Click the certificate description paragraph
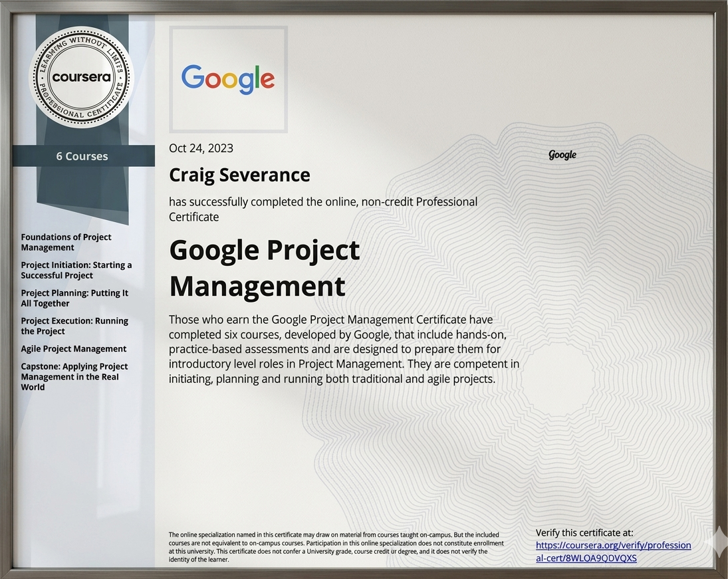The height and width of the screenshot is (579, 728). 344,349
